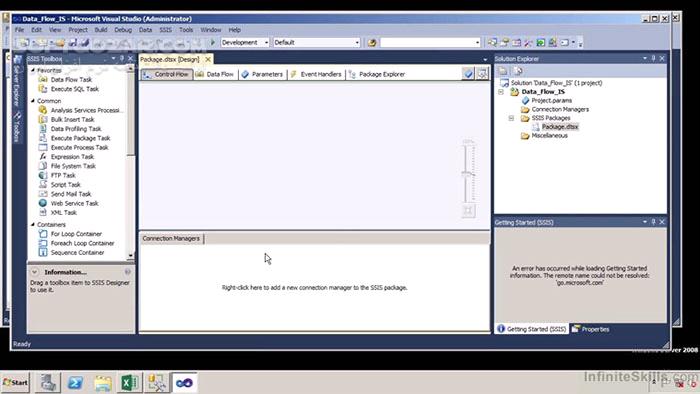Collapse the Common toolbox group
Viewport: 700px width, 394px height.
(x=33, y=101)
